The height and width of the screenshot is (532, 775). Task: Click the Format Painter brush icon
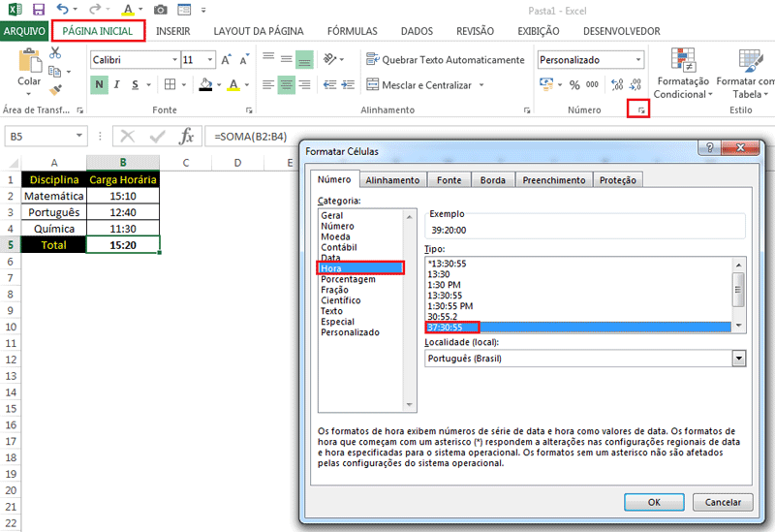(x=54, y=90)
